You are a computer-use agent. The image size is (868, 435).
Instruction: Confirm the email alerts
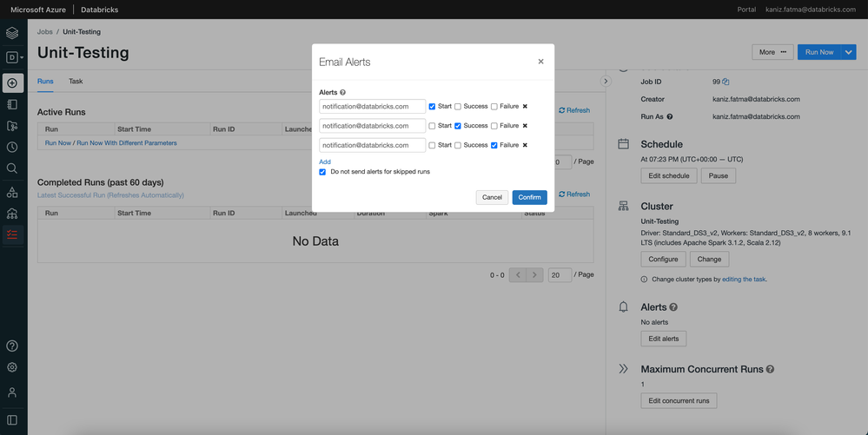(x=529, y=197)
